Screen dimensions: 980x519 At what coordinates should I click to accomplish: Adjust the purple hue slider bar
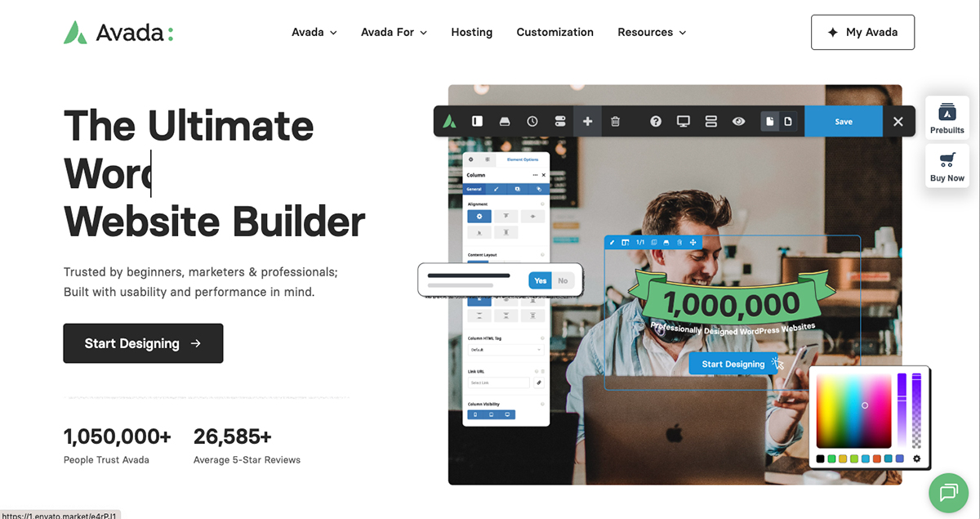[x=902, y=410]
